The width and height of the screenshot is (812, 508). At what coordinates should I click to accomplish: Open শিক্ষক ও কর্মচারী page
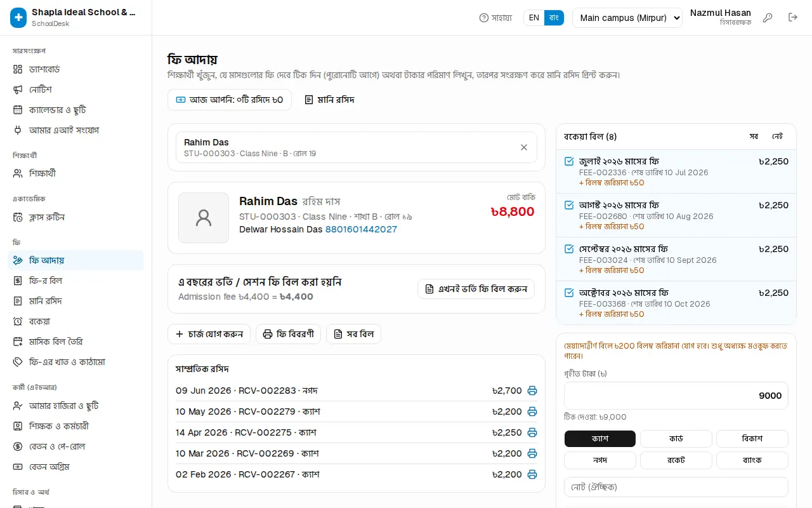pos(75,426)
